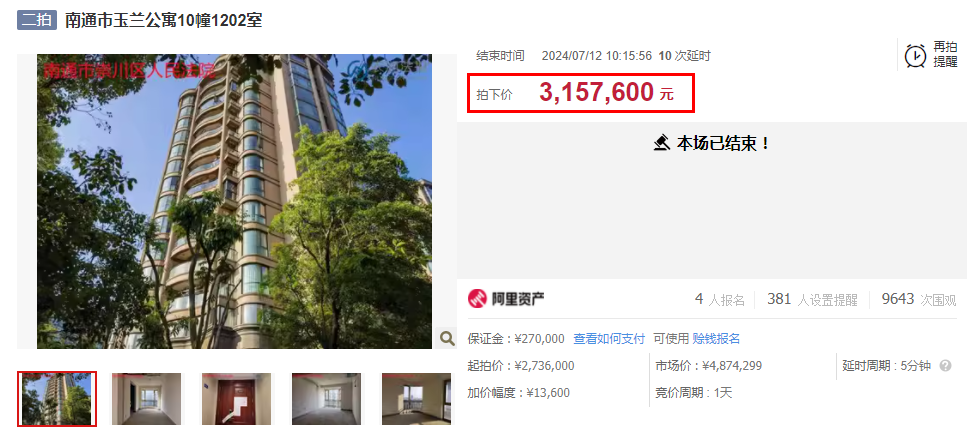Select the second hallway interior thumbnail

click(146, 398)
